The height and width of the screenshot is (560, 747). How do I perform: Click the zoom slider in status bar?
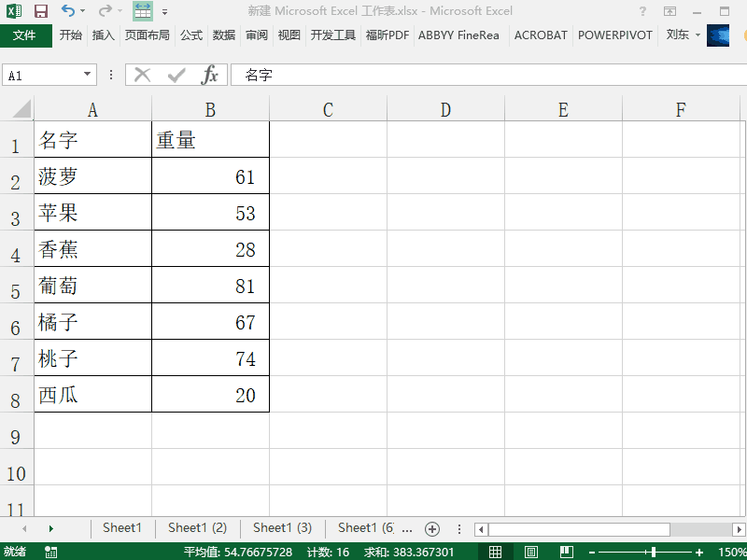[x=652, y=553]
